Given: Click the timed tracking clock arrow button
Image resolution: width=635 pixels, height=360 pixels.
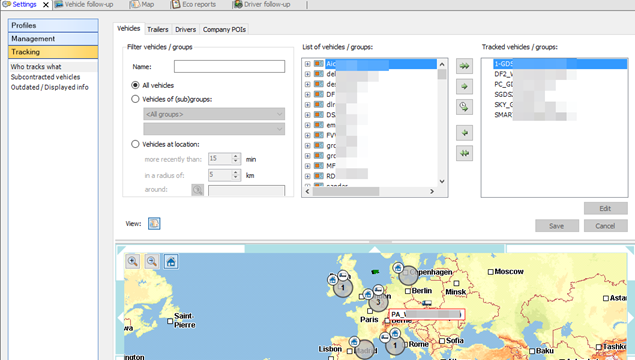Looking at the screenshot, I should coord(464,107).
